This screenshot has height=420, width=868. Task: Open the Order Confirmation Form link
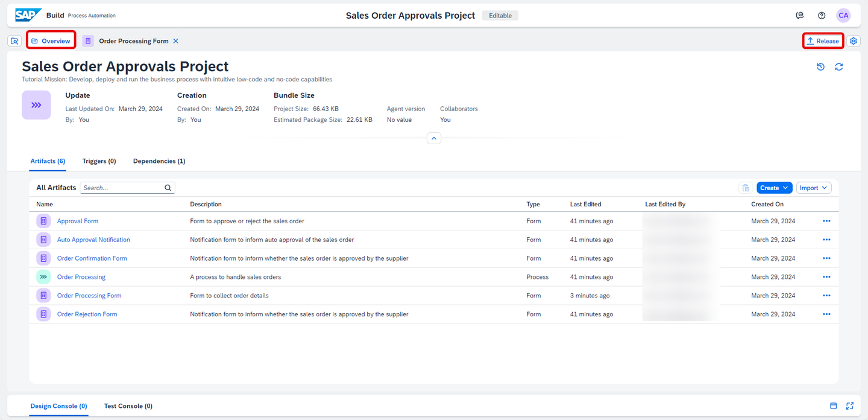coord(92,258)
